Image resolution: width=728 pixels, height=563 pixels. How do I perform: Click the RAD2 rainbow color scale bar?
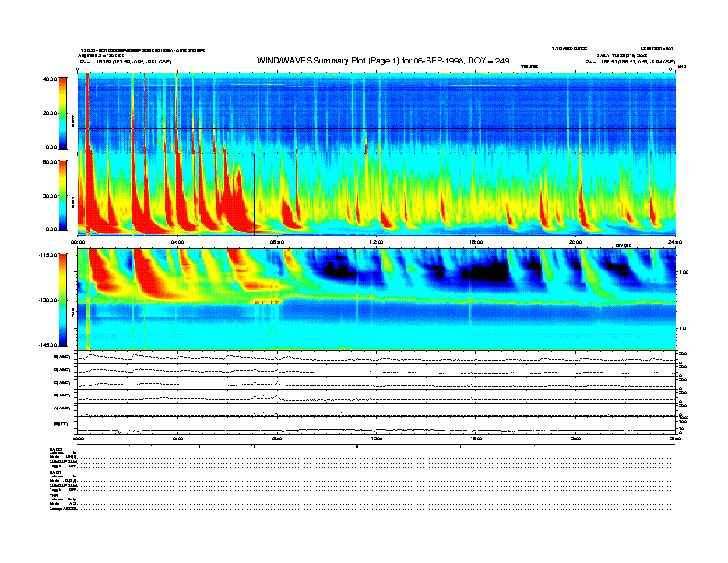pos(63,113)
